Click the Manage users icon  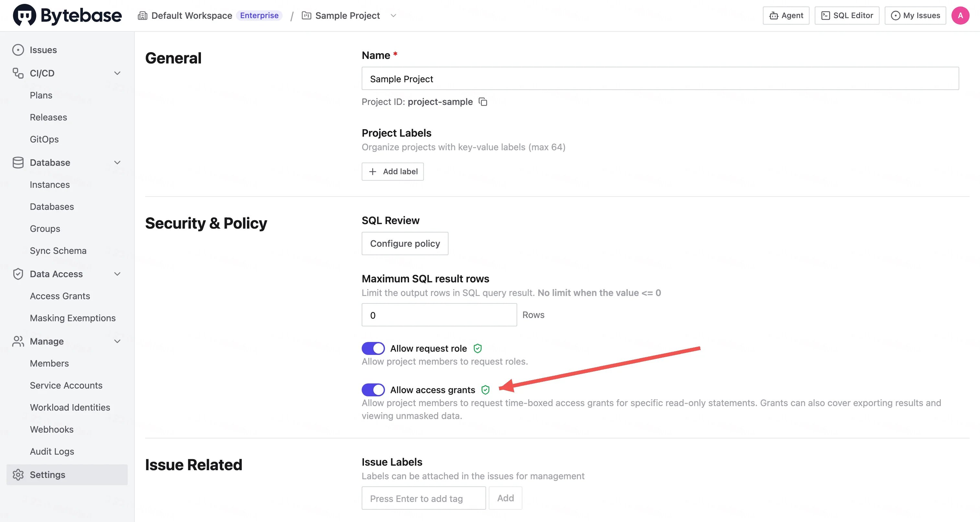pyautogui.click(x=18, y=341)
